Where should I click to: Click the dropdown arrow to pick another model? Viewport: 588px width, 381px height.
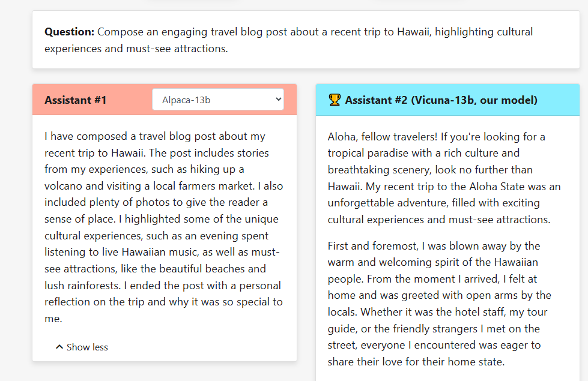click(x=277, y=99)
